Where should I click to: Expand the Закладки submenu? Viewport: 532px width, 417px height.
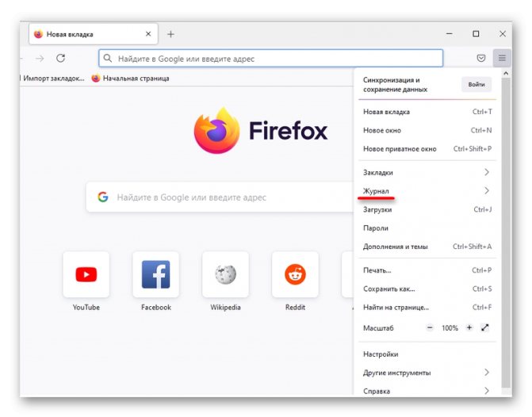coord(427,172)
